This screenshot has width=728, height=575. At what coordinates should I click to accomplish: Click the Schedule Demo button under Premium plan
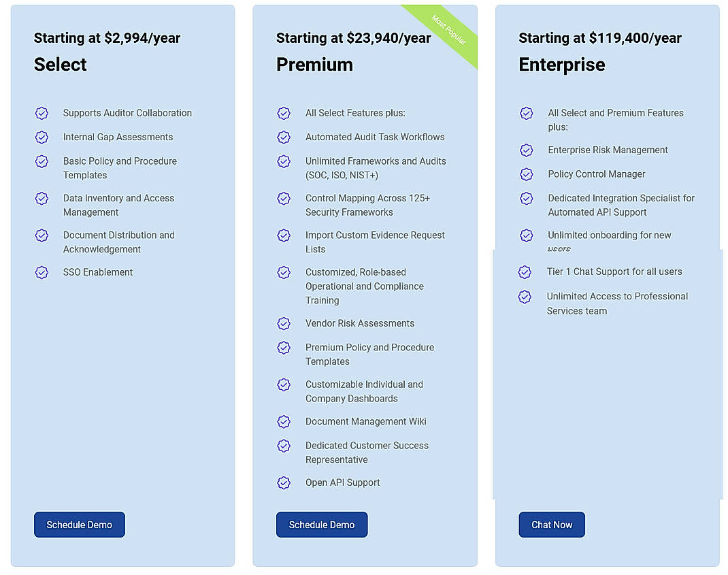[321, 525]
